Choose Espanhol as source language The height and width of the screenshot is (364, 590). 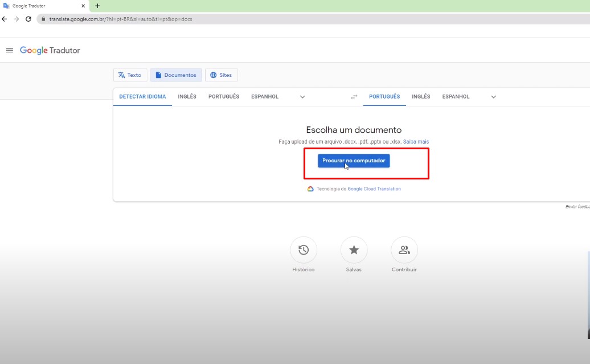pyautogui.click(x=265, y=97)
